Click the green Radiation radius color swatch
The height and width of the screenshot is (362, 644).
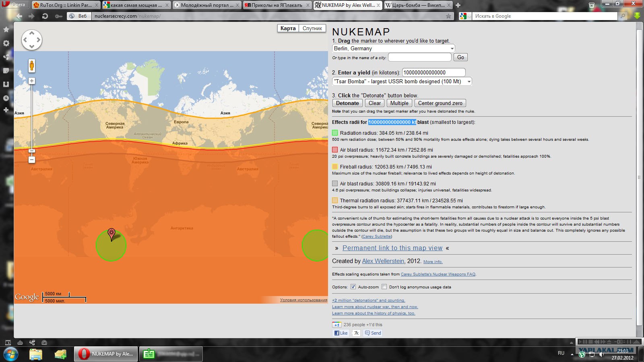click(x=335, y=133)
